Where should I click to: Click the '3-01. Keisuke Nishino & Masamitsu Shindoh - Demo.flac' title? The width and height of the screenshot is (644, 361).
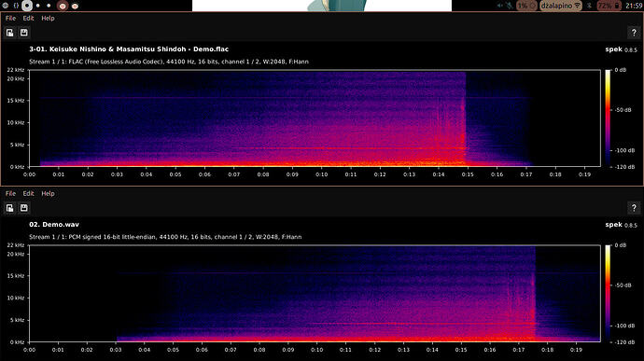(x=129, y=49)
